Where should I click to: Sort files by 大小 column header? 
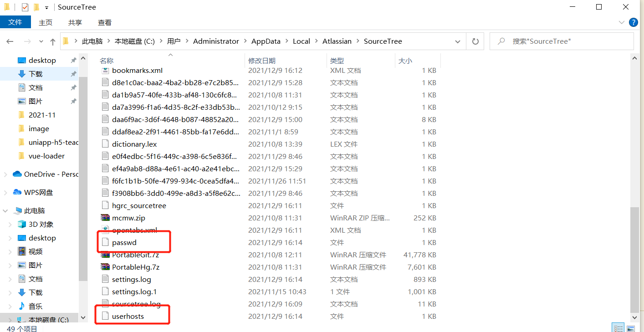coord(405,61)
